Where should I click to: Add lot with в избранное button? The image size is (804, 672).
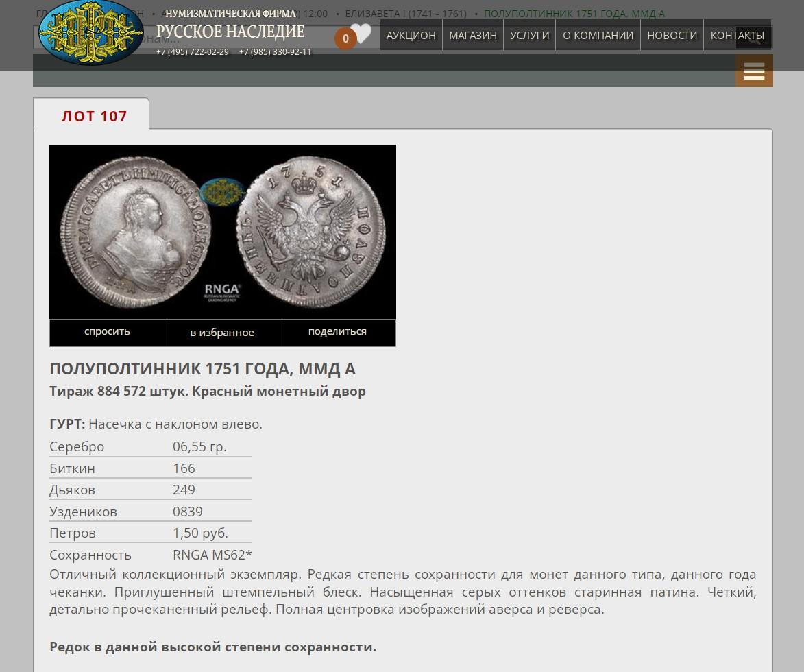(222, 333)
